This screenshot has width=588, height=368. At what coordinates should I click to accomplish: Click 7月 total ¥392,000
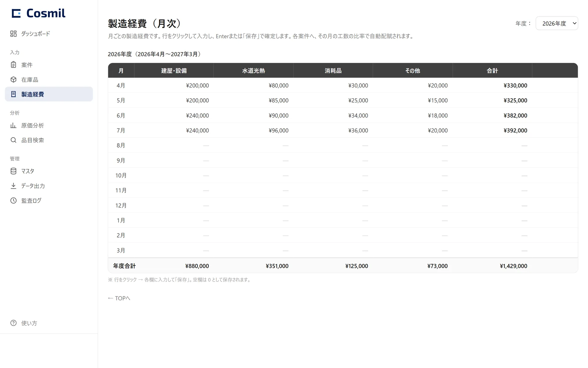point(515,130)
